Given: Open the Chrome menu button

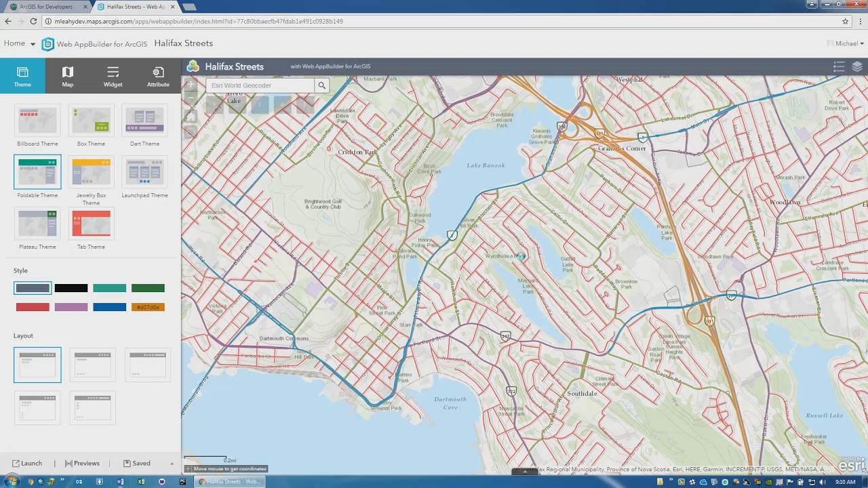Looking at the screenshot, I should [859, 22].
